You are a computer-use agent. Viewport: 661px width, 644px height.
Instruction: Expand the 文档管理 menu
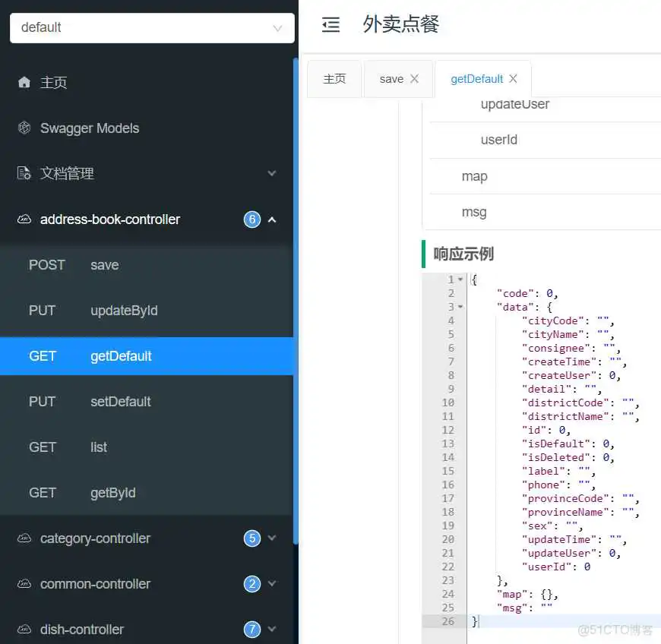(x=272, y=174)
